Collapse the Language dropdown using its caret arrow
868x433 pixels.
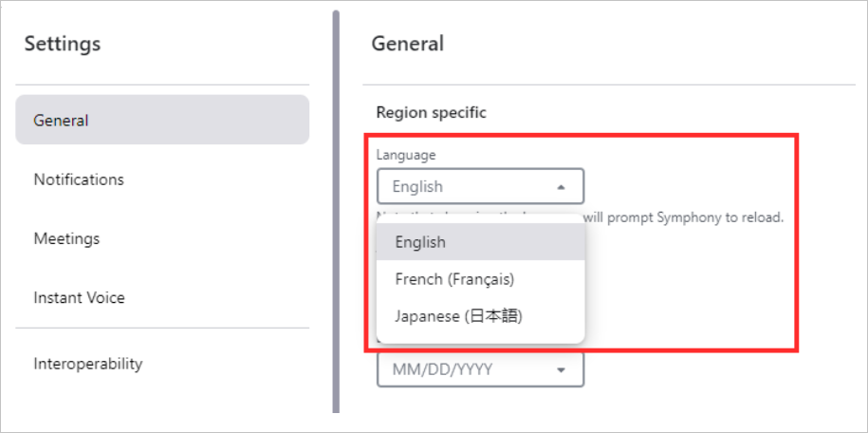561,187
